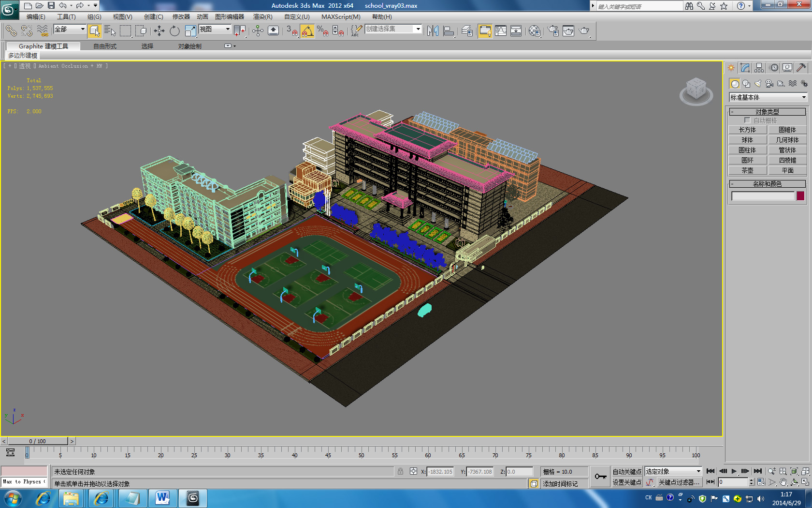Switch to the Modify panel tab
Image resolution: width=812 pixels, height=508 pixels.
[x=745, y=68]
